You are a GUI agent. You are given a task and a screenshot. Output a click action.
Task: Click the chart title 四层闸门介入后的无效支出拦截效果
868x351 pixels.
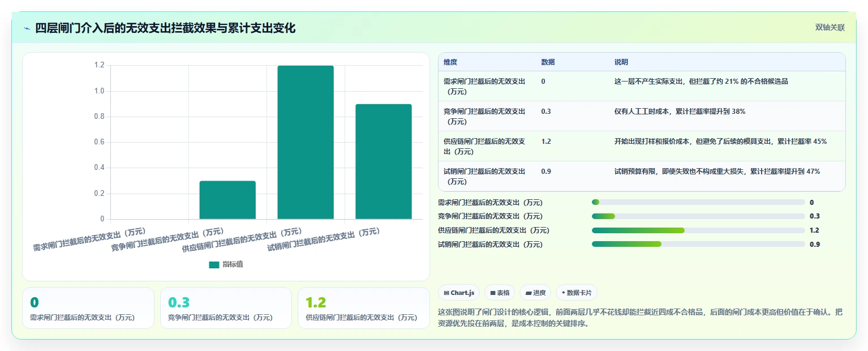165,28
